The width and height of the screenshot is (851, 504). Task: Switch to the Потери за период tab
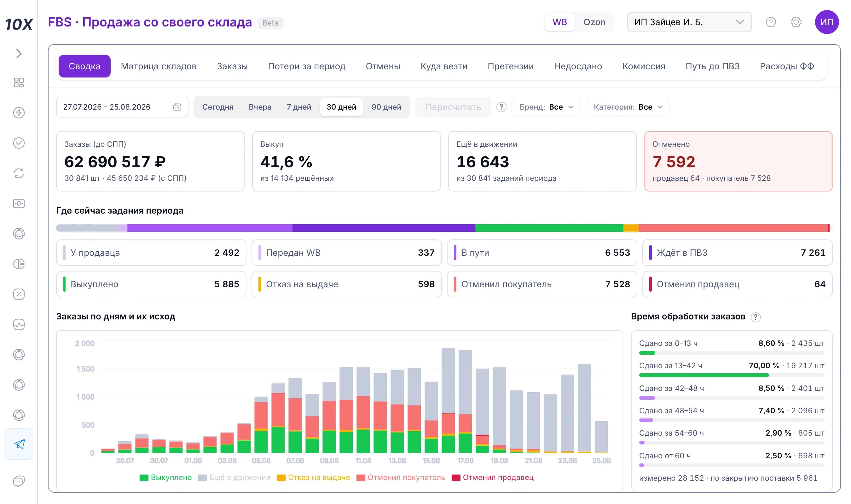(x=306, y=66)
